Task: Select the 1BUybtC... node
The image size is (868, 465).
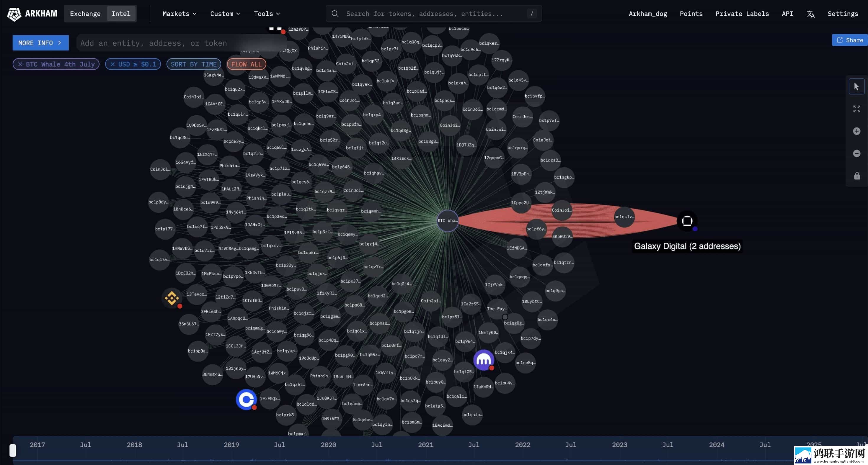Action: (532, 302)
